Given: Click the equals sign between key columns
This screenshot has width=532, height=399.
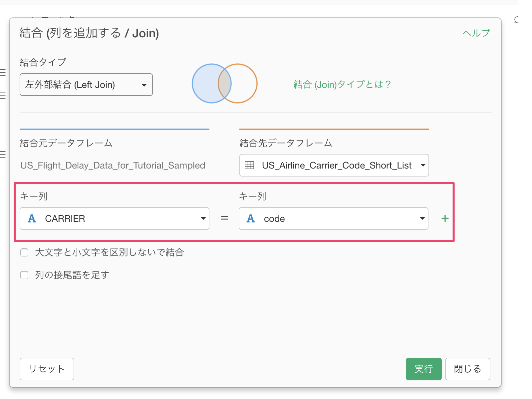Looking at the screenshot, I should tap(225, 218).
